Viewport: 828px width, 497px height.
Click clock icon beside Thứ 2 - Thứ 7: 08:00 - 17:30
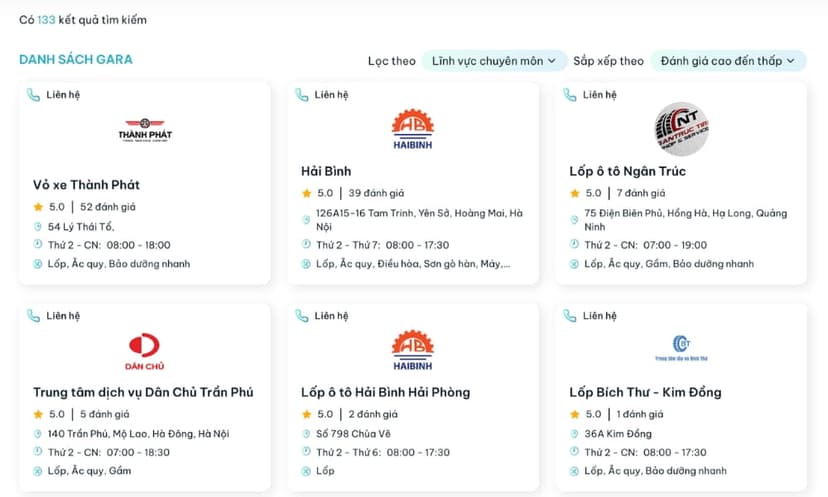coord(306,245)
